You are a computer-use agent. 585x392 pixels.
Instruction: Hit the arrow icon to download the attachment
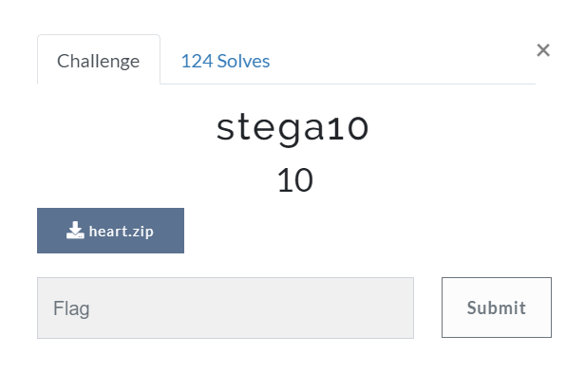(75, 231)
